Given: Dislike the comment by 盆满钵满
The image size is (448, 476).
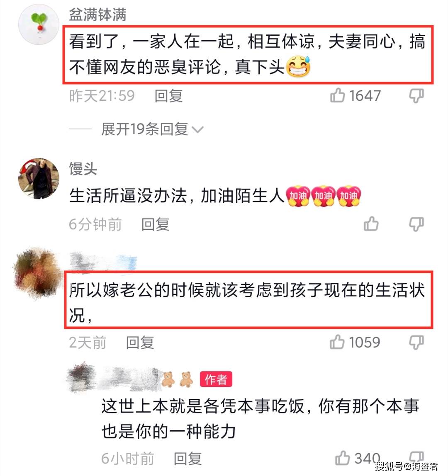Looking at the screenshot, I should pyautogui.click(x=416, y=96).
